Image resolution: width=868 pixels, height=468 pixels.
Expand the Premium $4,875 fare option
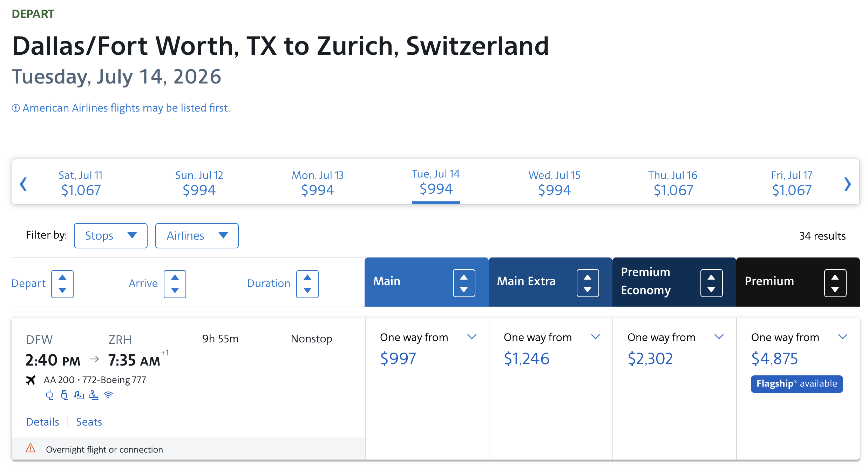tap(843, 337)
